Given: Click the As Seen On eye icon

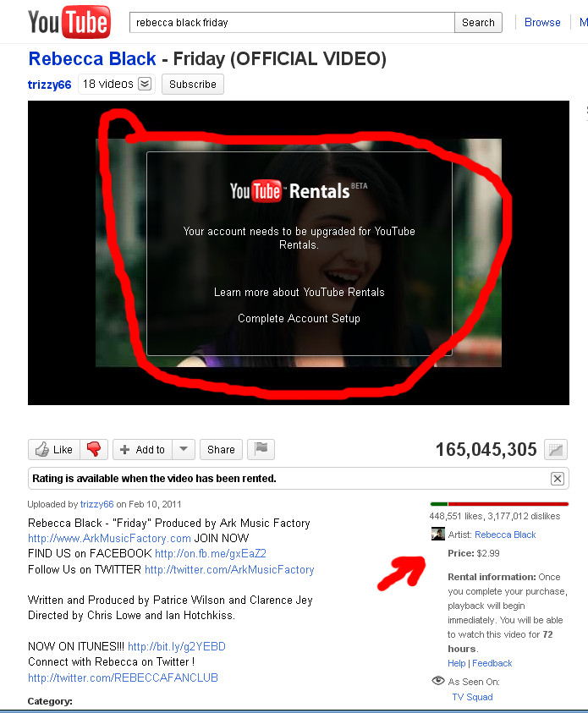Looking at the screenshot, I should (x=438, y=681).
